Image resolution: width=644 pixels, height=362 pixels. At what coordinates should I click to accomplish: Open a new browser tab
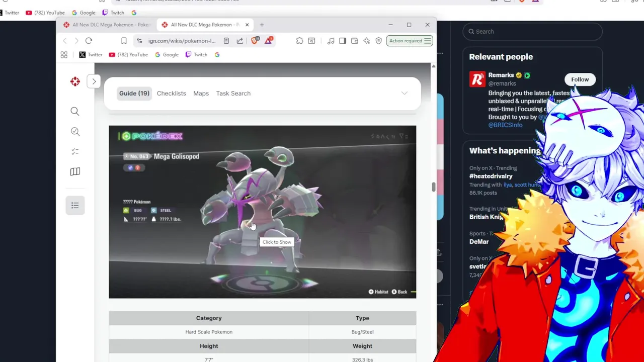click(x=262, y=25)
